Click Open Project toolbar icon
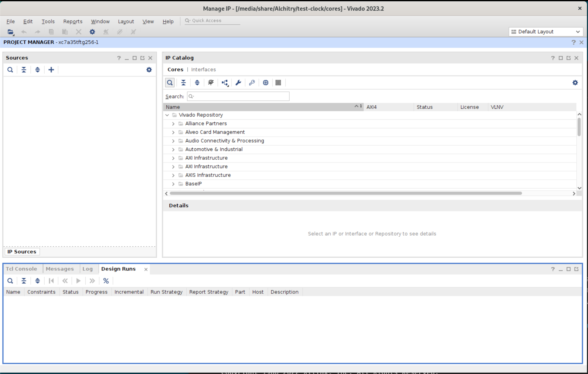The image size is (588, 374). 10,32
